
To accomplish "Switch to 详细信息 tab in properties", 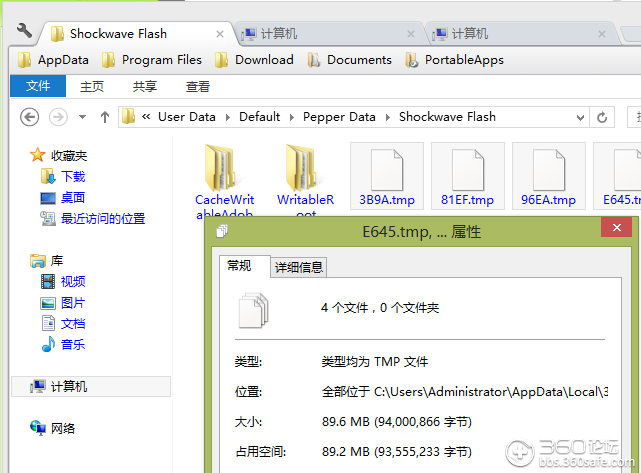I will click(x=299, y=268).
